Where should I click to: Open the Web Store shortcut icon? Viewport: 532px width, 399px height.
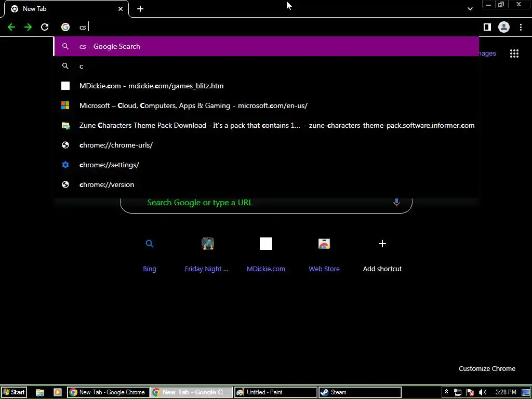[324, 244]
